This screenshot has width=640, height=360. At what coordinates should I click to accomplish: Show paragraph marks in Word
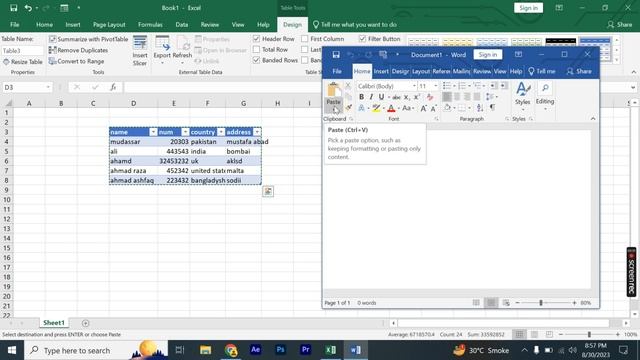493,107
